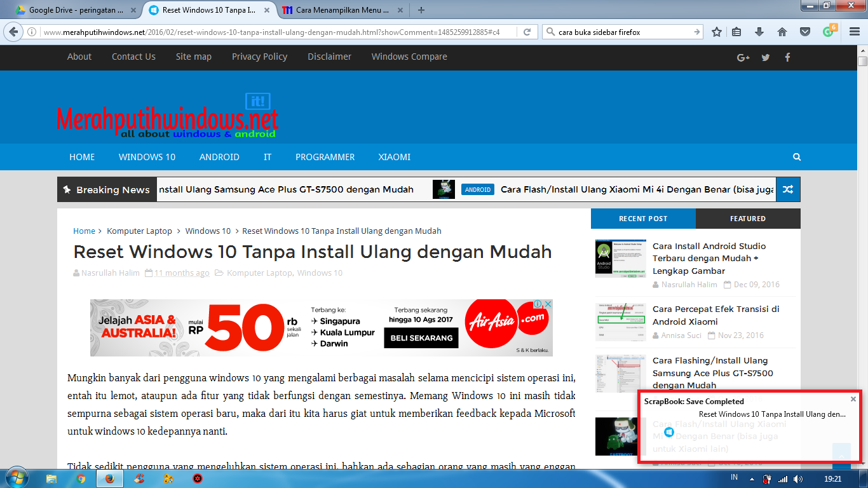The height and width of the screenshot is (488, 868).
Task: Click Windows 10 category tag under title
Action: [320, 273]
